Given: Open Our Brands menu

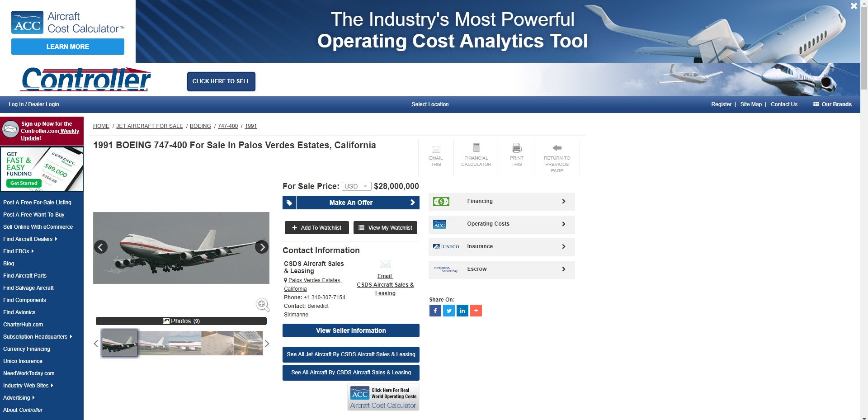Looking at the screenshot, I should click(x=832, y=104).
